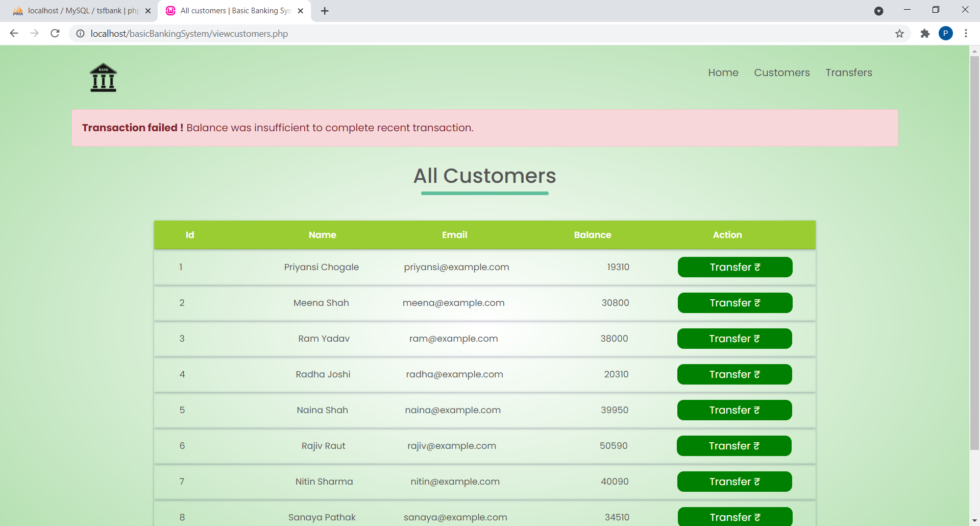Open the Transfers page

click(849, 73)
